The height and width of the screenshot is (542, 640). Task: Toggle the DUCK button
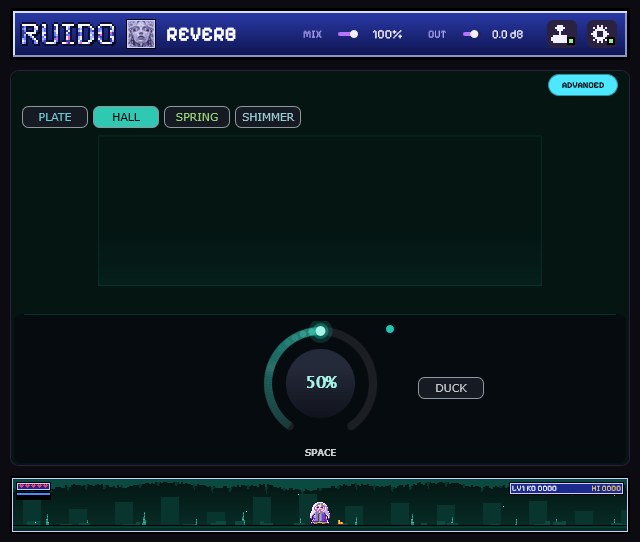click(451, 388)
